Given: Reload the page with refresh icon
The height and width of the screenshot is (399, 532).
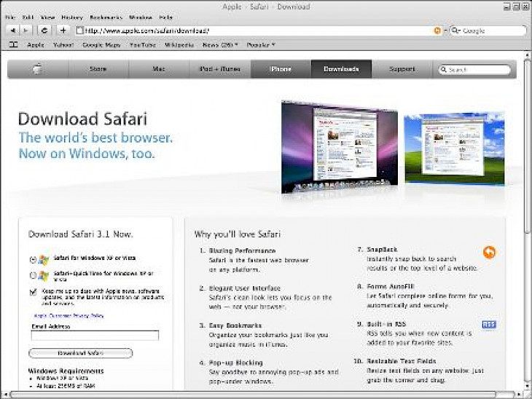Looking at the screenshot, I should point(44,31).
